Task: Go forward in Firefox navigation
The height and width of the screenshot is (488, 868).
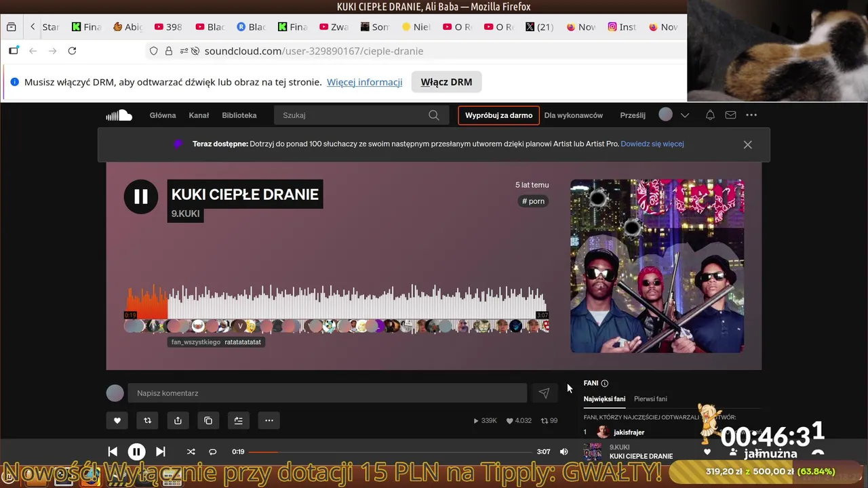Action: [52, 51]
